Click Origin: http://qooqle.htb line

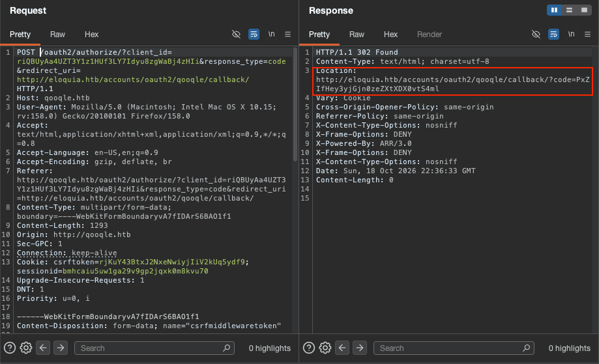pos(74,234)
